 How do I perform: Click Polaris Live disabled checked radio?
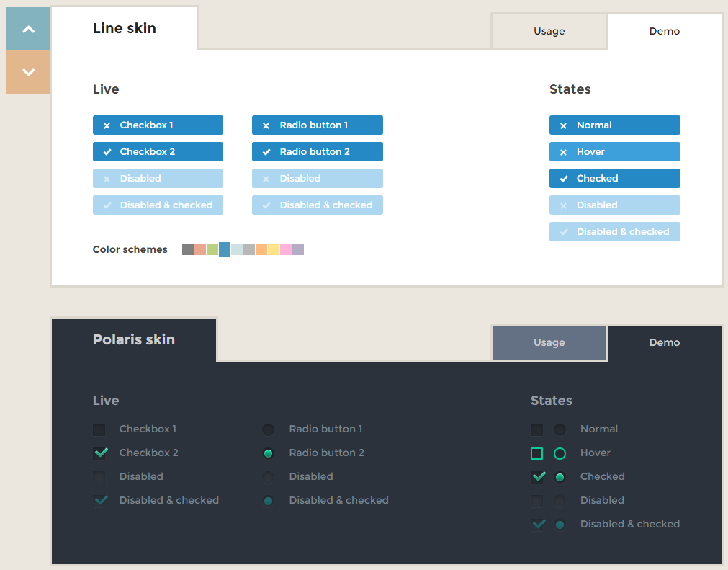(269, 501)
